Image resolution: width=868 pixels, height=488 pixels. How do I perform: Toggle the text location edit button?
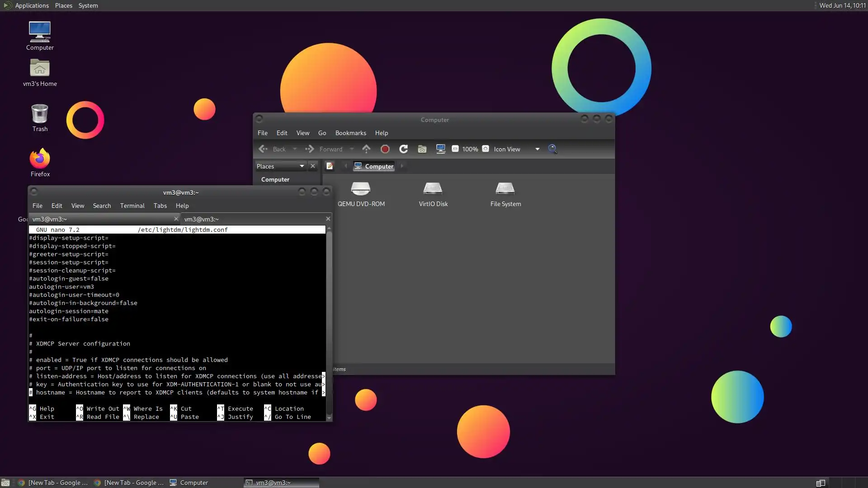330,166
